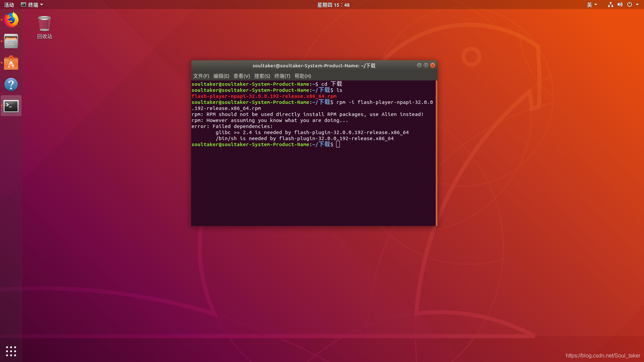Screen dimensions: 644x362
Task: Expand the 终端 application menu in top bar
Action: click(32, 5)
